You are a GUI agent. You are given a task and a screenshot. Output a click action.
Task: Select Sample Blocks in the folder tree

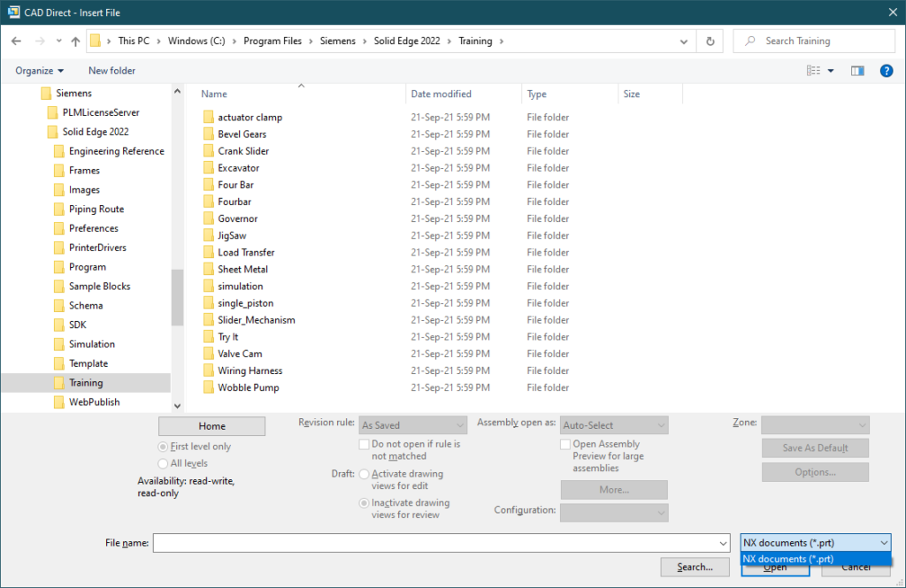pos(99,286)
